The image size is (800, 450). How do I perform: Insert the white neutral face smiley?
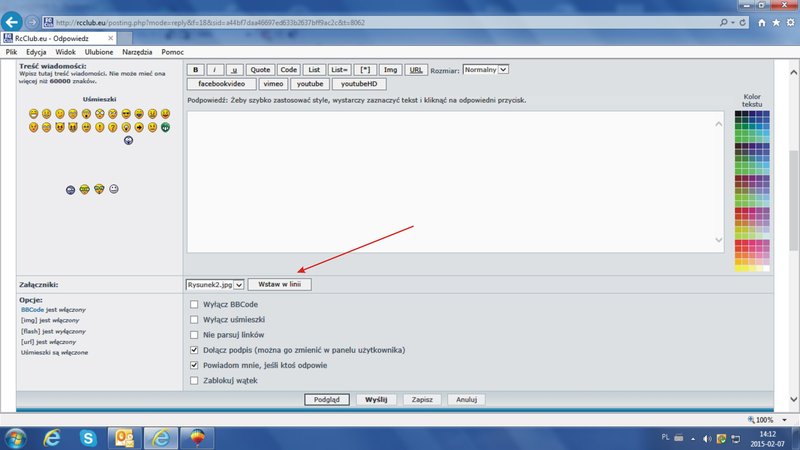[x=114, y=189]
